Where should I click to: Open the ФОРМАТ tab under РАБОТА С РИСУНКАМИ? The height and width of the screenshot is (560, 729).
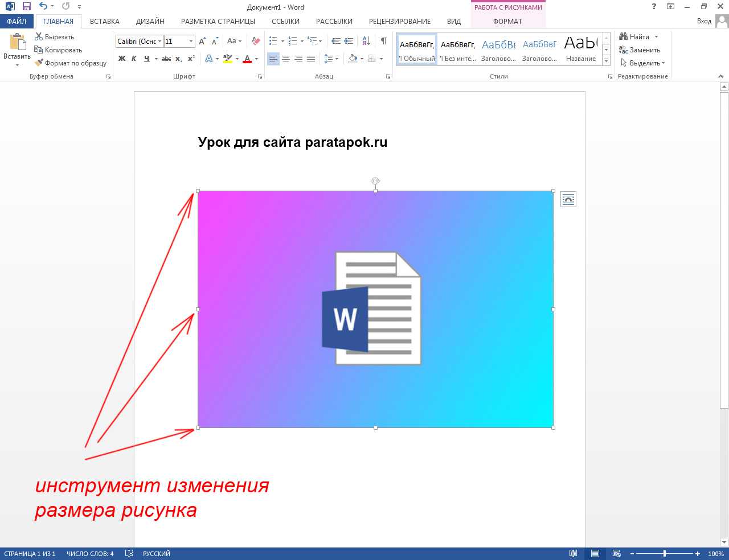[507, 21]
